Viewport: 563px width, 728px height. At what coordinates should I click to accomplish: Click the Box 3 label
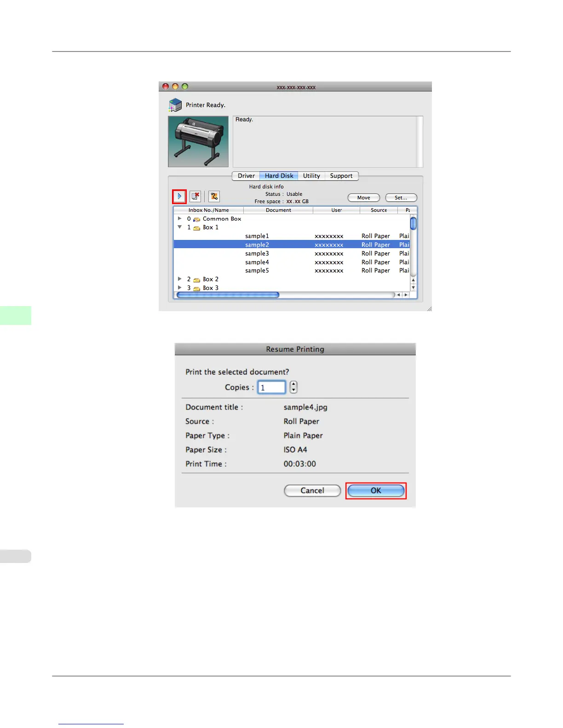tap(211, 288)
